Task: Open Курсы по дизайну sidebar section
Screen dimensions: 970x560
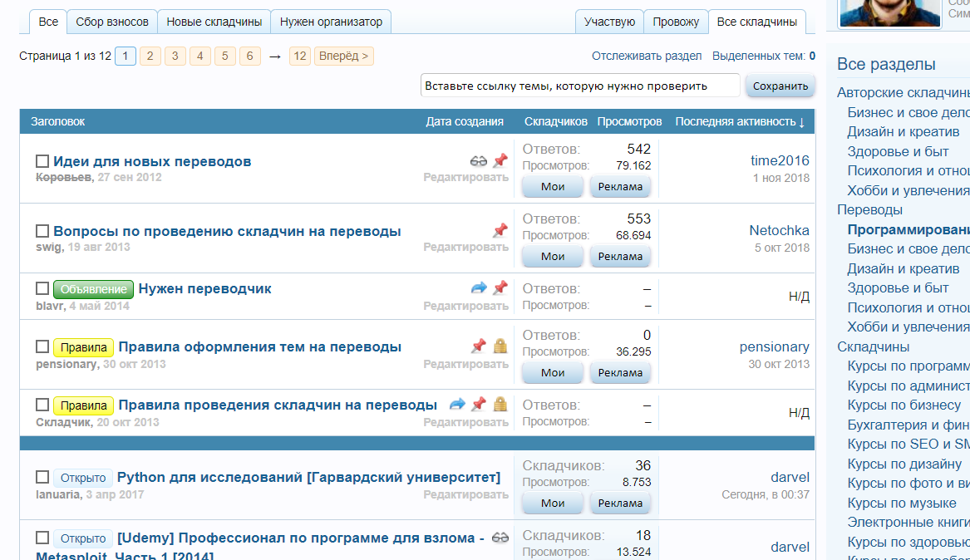Action: point(904,464)
